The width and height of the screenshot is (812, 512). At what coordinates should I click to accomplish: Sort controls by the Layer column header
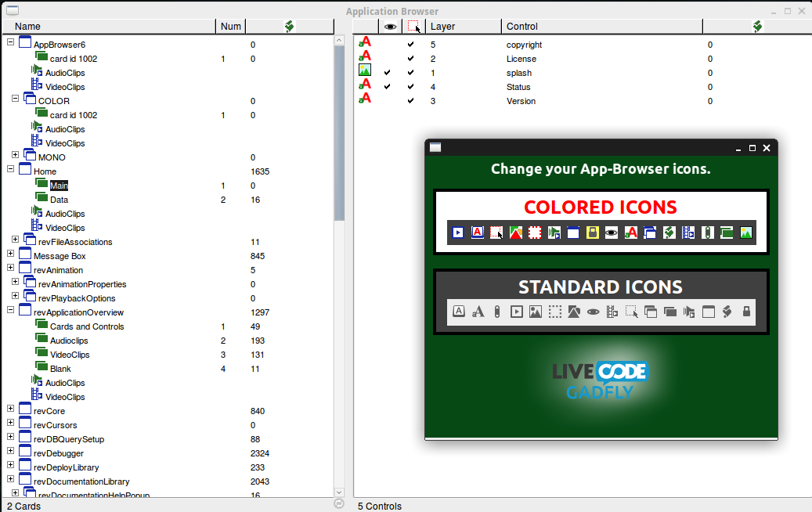pos(464,27)
